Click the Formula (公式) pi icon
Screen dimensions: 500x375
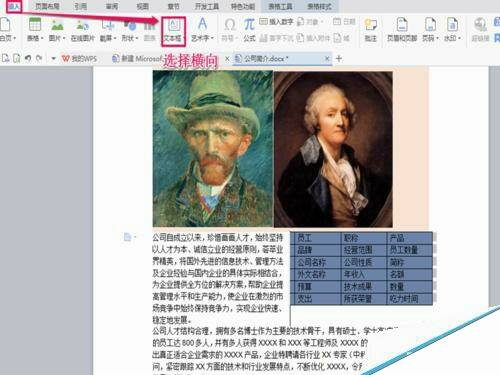click(249, 25)
